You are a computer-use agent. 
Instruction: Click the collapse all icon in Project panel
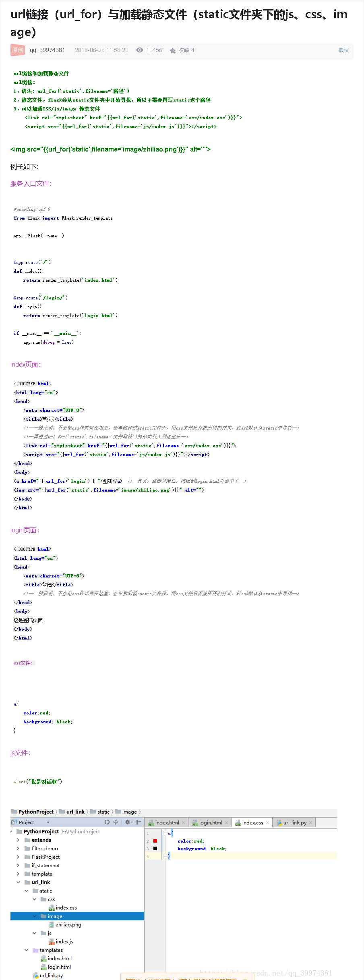click(x=116, y=822)
